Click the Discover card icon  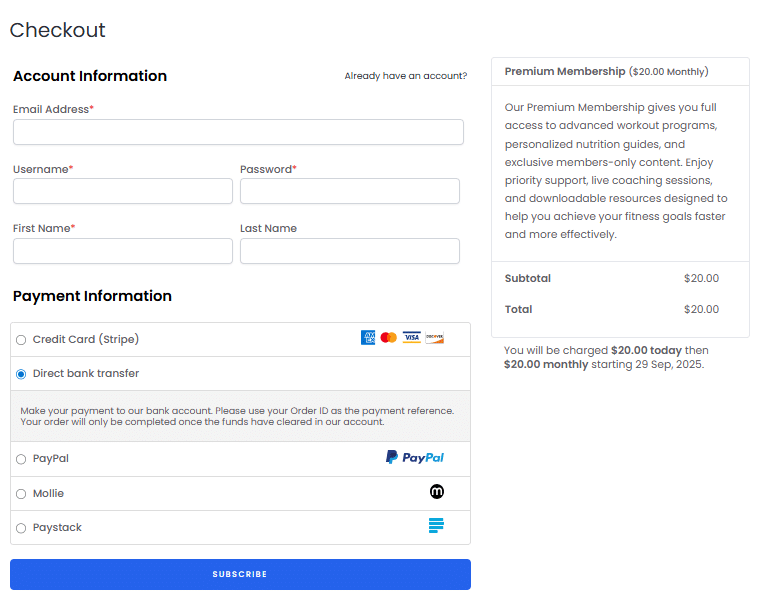[434, 338]
